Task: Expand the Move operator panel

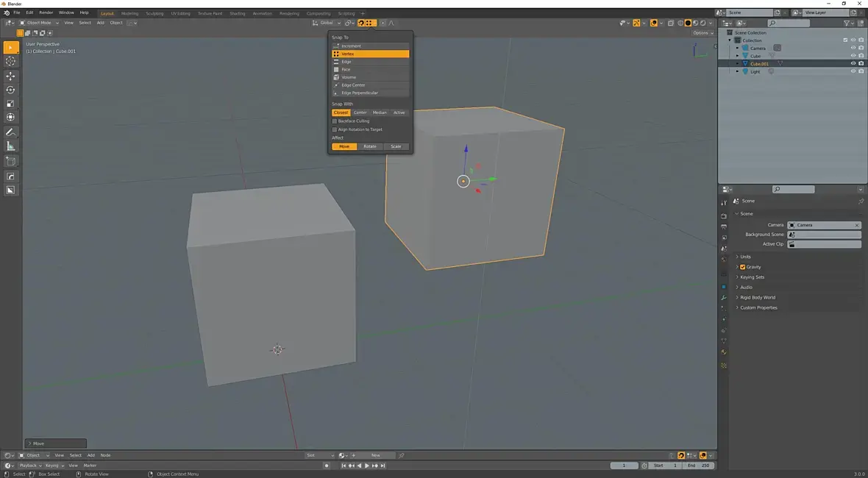Action: tap(56, 443)
